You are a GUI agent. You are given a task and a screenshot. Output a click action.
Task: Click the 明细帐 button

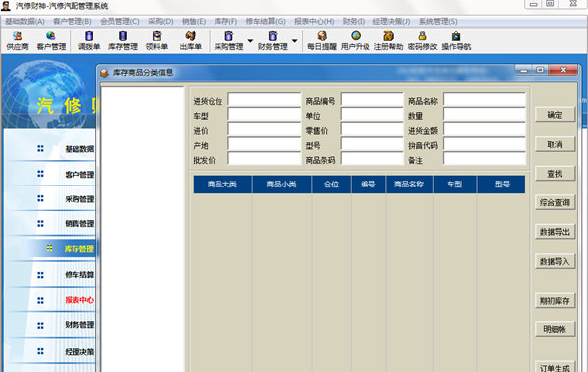555,329
